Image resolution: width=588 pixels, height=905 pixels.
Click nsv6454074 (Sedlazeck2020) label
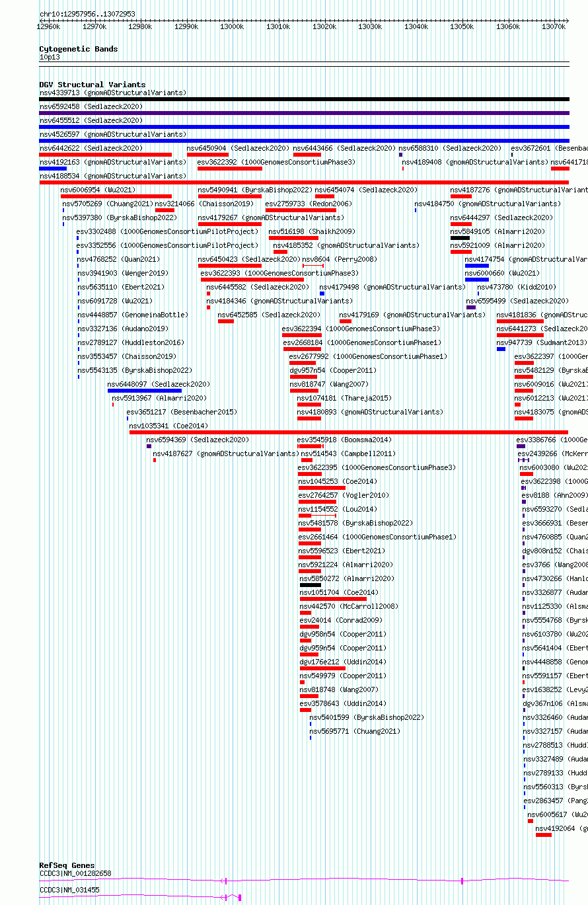pos(366,190)
